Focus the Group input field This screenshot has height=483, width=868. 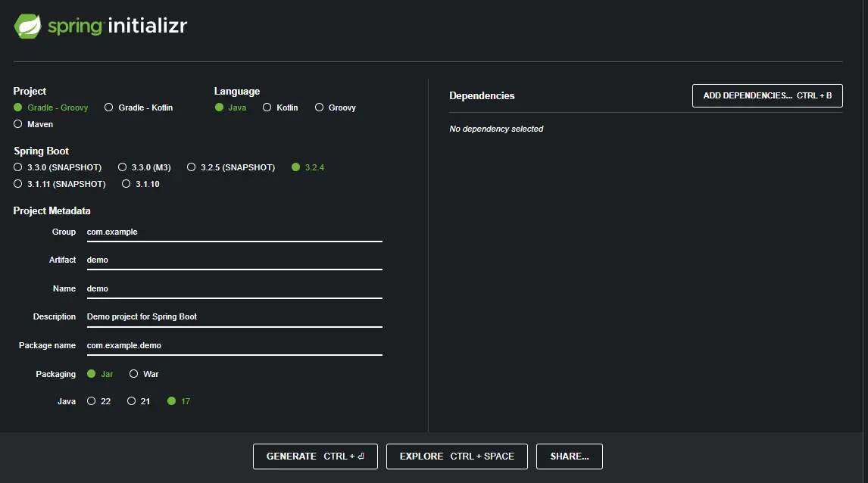[235, 232]
